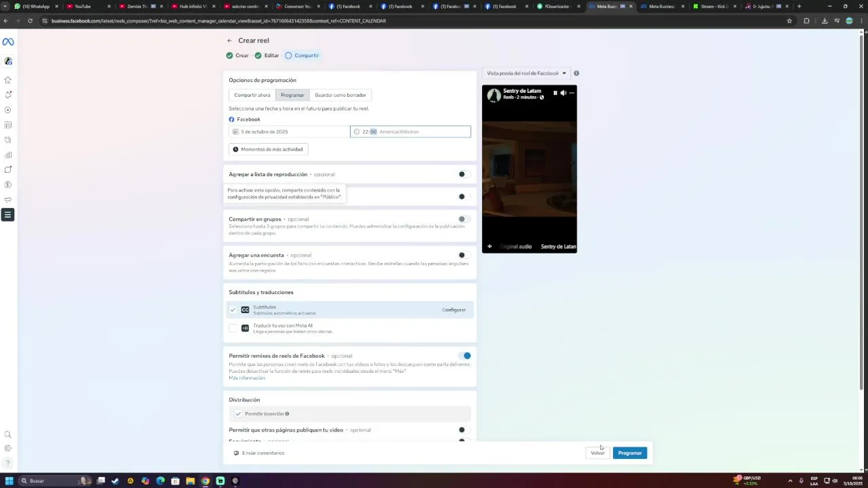Open all tools hamburger menu
Screen dimensions: 868x488
(7, 215)
